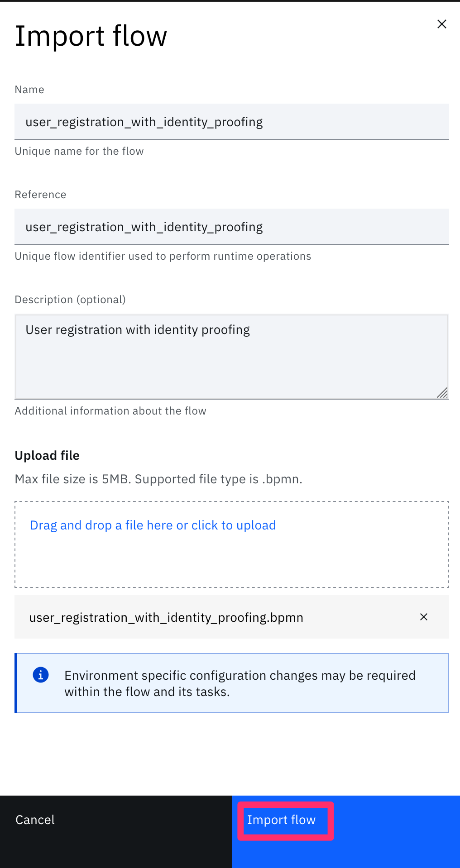Remove the uploaded .bpmn file
This screenshot has height=868, width=460.
[424, 617]
